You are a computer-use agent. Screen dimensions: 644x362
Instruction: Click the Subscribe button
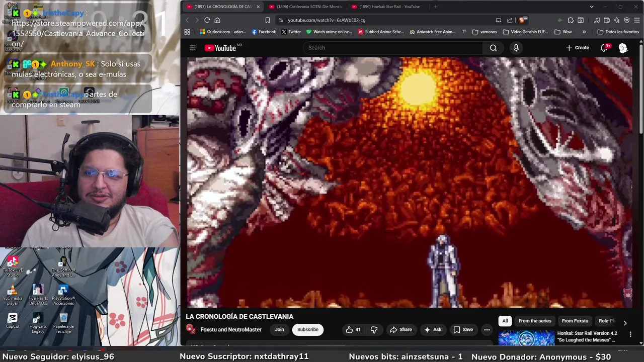click(x=307, y=330)
